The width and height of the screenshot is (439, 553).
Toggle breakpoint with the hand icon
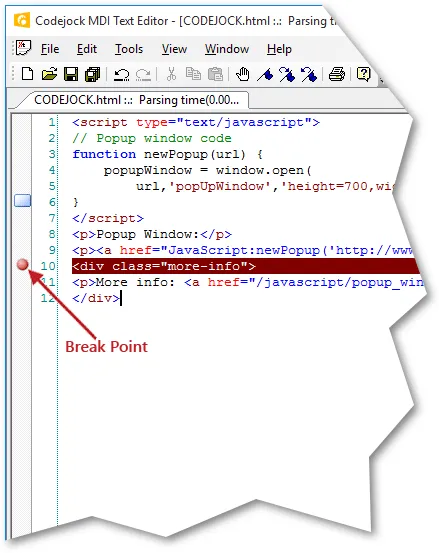tap(243, 74)
